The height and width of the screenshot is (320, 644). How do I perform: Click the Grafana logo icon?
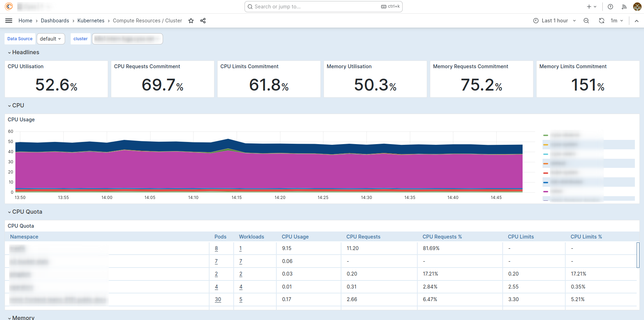point(9,6)
